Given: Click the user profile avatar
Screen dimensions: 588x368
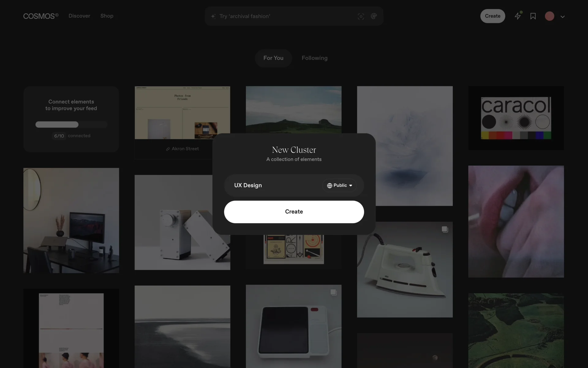Looking at the screenshot, I should coord(549,16).
